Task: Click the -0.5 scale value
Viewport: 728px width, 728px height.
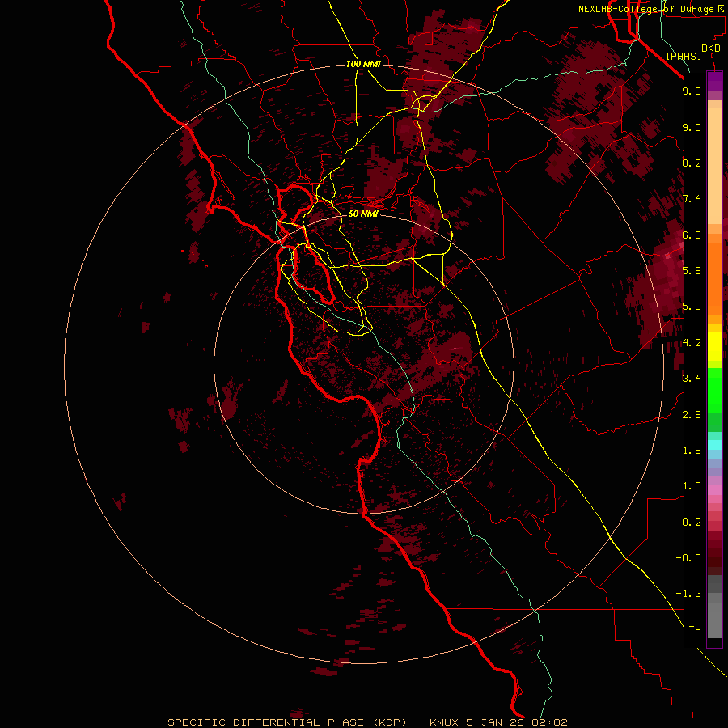Action: [x=688, y=558]
